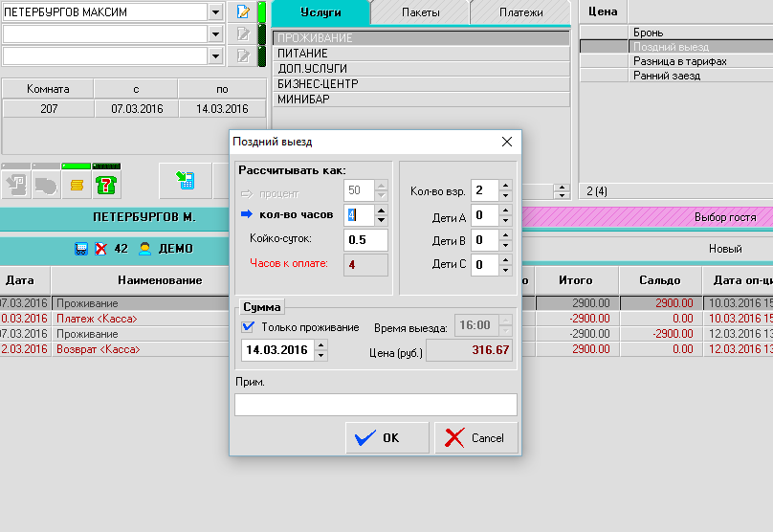The image size is (773, 532).
Task: Click the calculator with green arrow icon
Action: [185, 179]
